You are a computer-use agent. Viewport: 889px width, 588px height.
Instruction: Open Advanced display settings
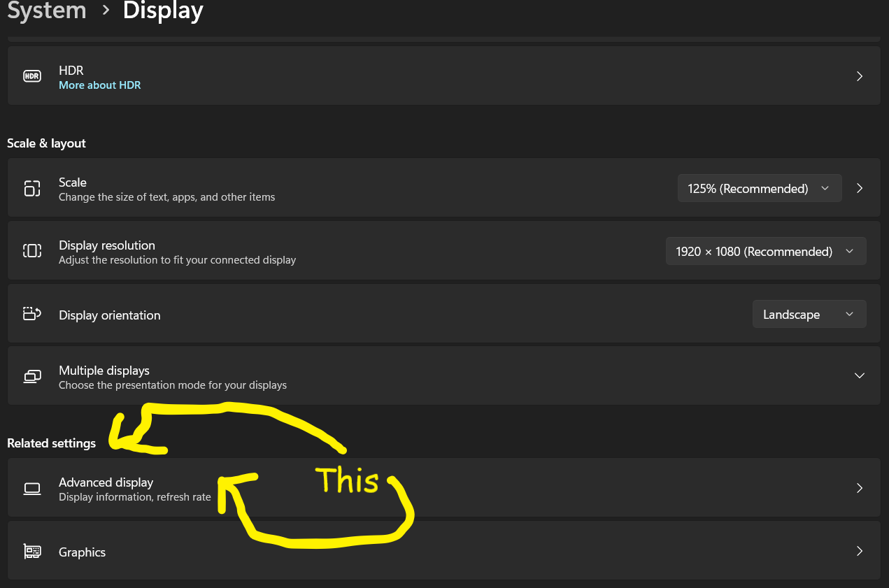tap(443, 488)
